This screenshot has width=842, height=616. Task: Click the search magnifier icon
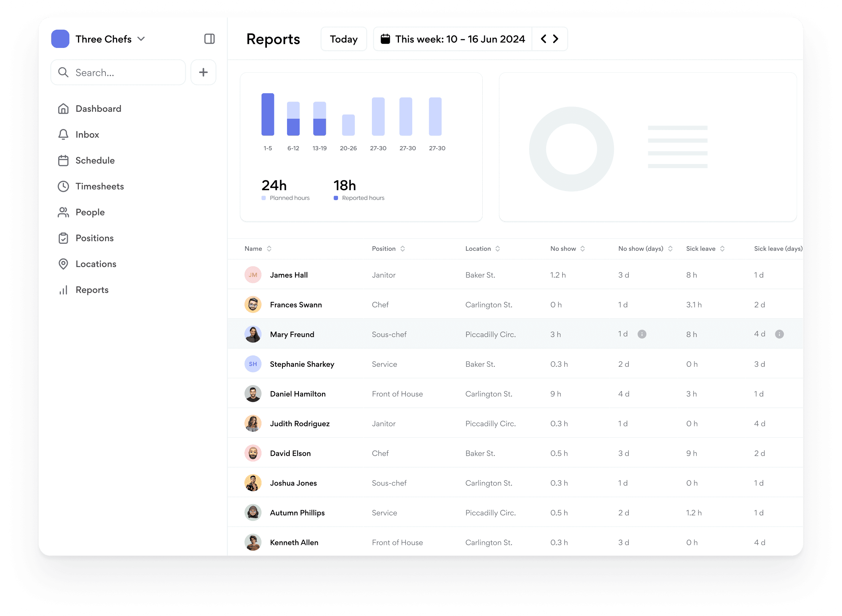pyautogui.click(x=63, y=72)
